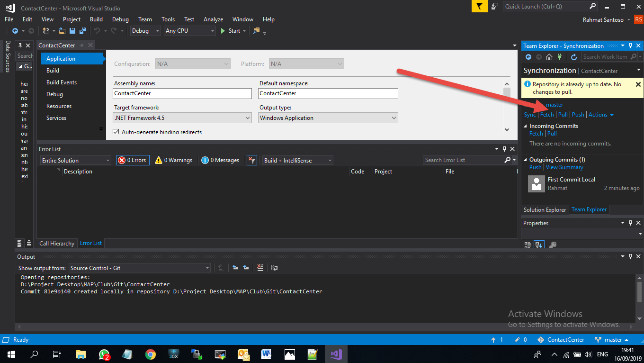
Task: Open the Analyze menu
Action: click(x=213, y=19)
